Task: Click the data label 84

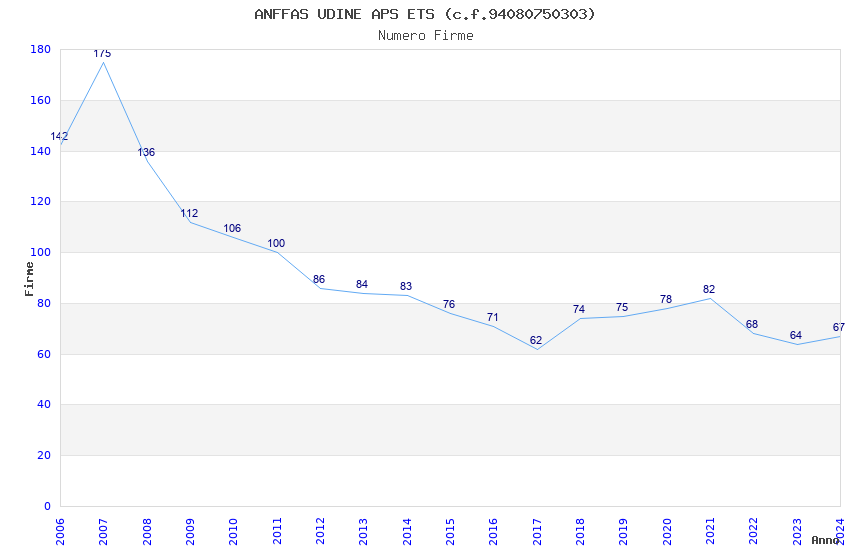Action: click(362, 284)
